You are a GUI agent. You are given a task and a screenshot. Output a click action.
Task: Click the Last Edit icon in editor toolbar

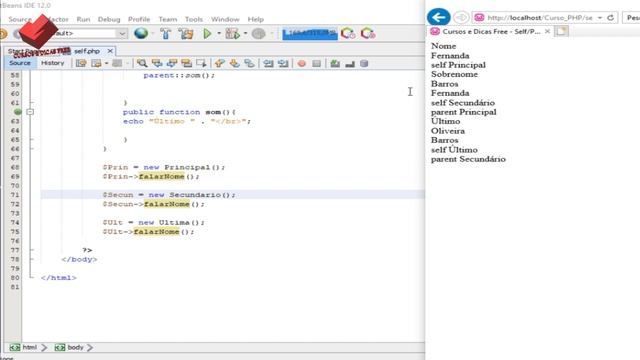tap(81, 63)
